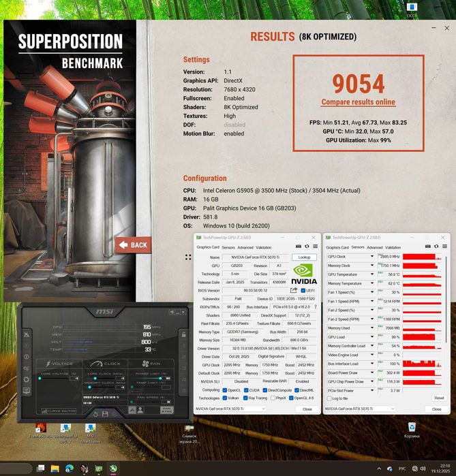Screen dimensions: 456x476
Task: Take GPU-Z screenshot via Graphics Card window camera icon
Action: [299, 247]
